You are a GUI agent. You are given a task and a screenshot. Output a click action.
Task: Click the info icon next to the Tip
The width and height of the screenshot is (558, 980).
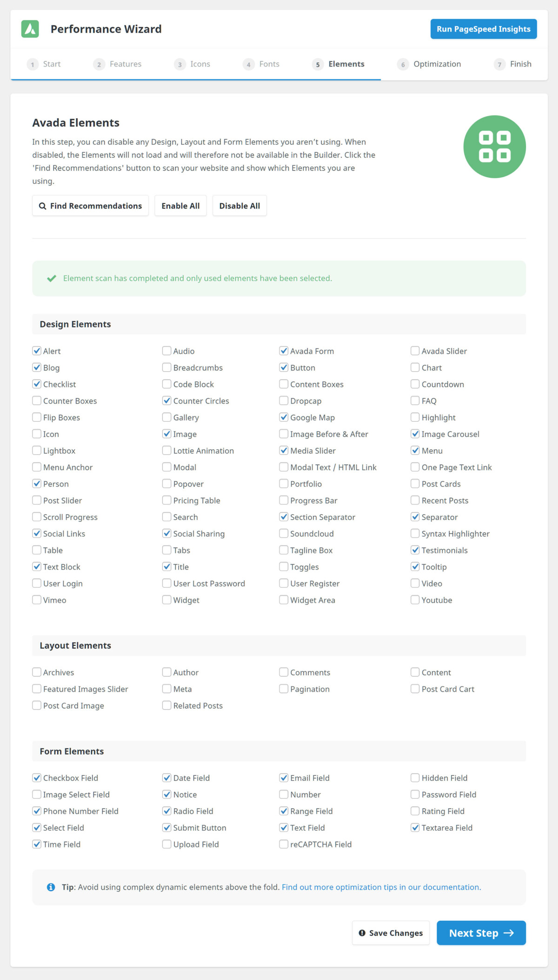[x=51, y=887]
